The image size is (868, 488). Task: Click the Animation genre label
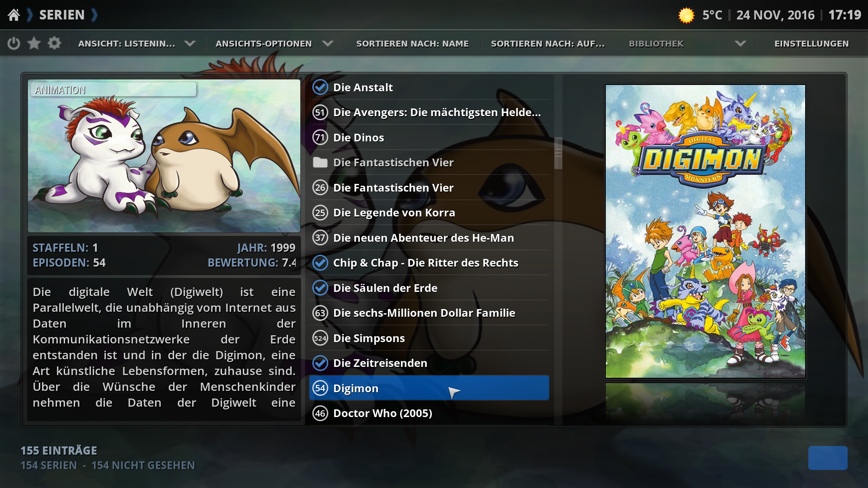(x=60, y=90)
